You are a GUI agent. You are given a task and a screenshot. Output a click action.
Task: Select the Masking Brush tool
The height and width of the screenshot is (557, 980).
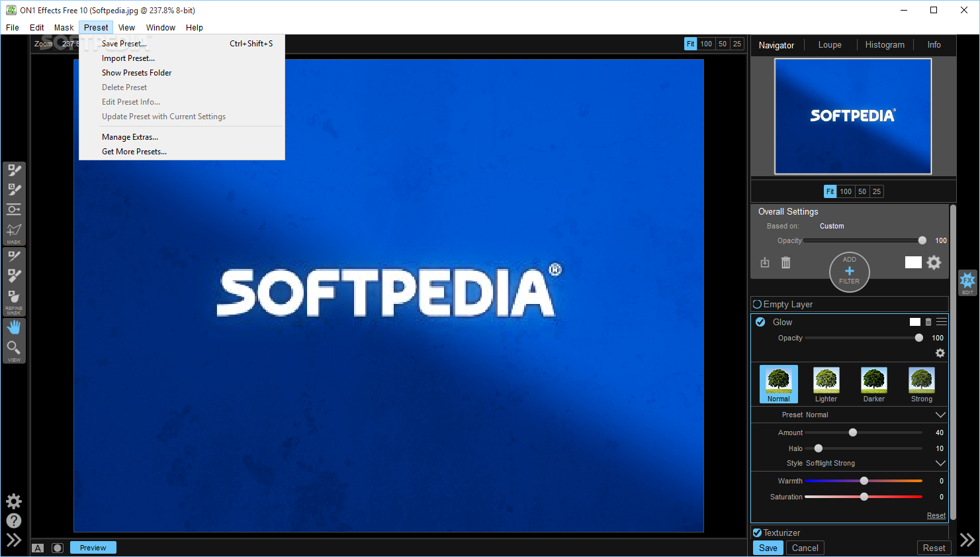tap(14, 171)
